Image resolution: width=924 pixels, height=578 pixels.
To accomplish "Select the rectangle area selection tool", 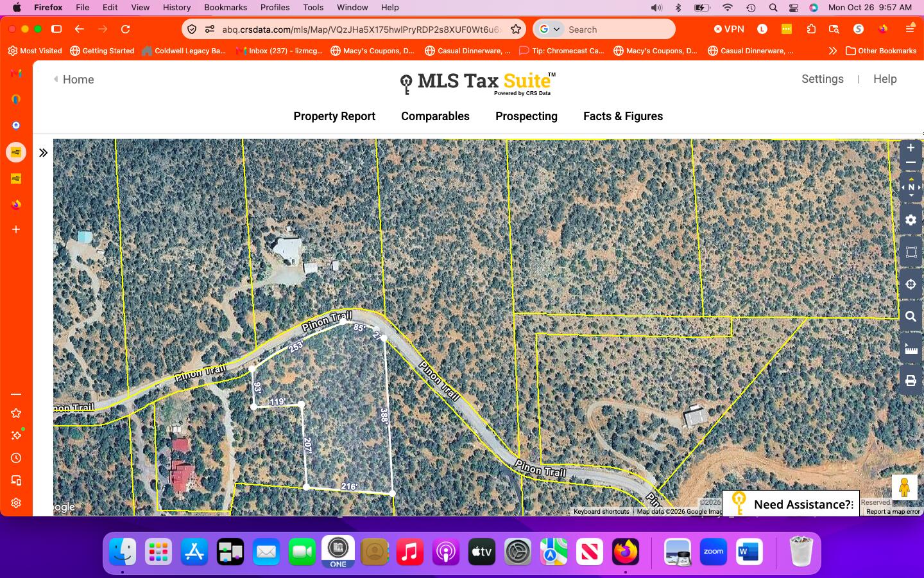I will (911, 252).
